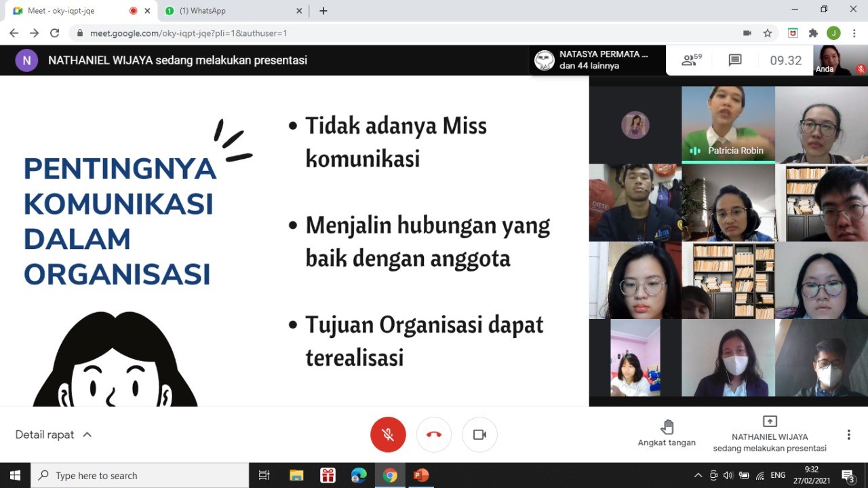
Task: Open the NATASYA PERMATA participants popup
Action: [x=595, y=60]
